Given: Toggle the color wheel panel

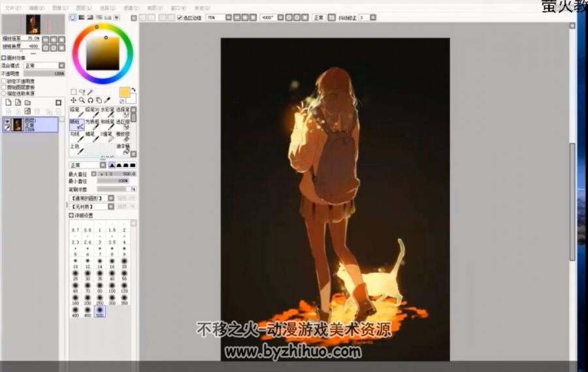Looking at the screenshot, I should click(x=73, y=18).
